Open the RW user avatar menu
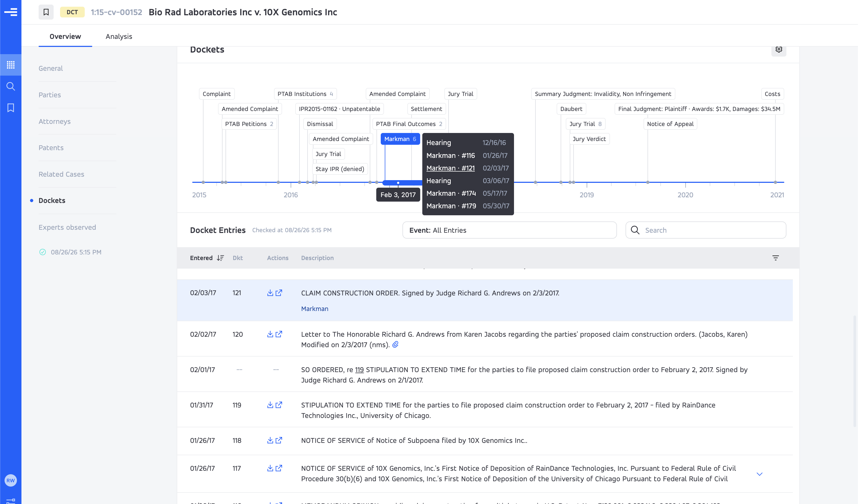This screenshot has height=504, width=858. [10, 480]
